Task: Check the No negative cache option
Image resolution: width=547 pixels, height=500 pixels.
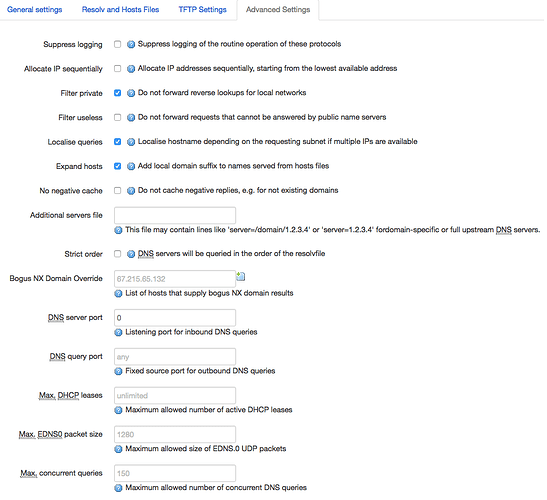Action: 118,191
